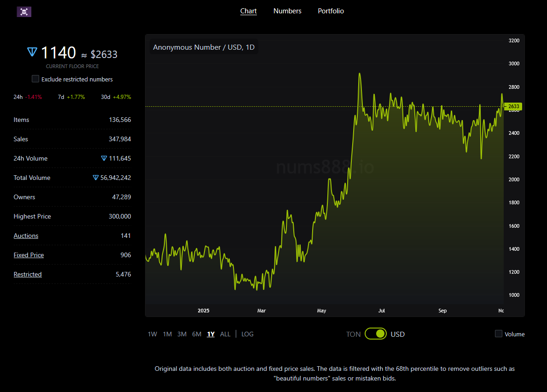Open the Fixed Price link
Screen dimensions: 547x392
click(x=29, y=255)
